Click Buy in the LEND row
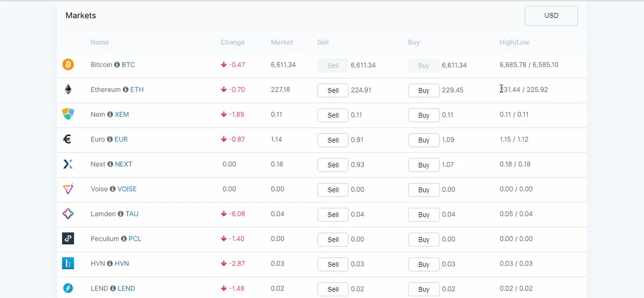The height and width of the screenshot is (298, 644). 424,289
